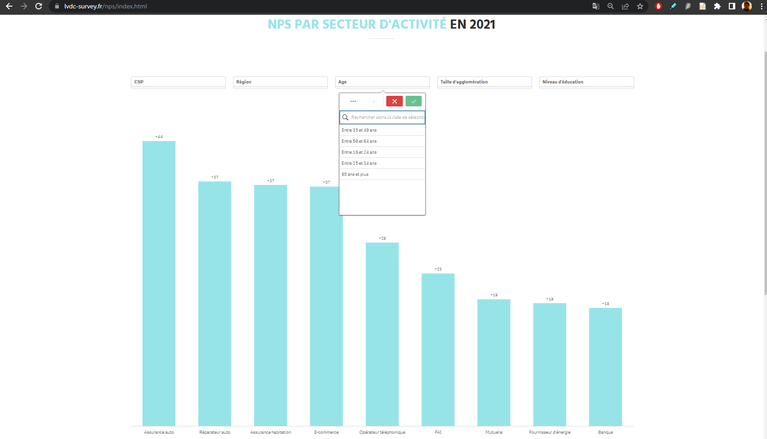This screenshot has width=767, height=439.
Task: Click the share page icon
Action: click(625, 6)
